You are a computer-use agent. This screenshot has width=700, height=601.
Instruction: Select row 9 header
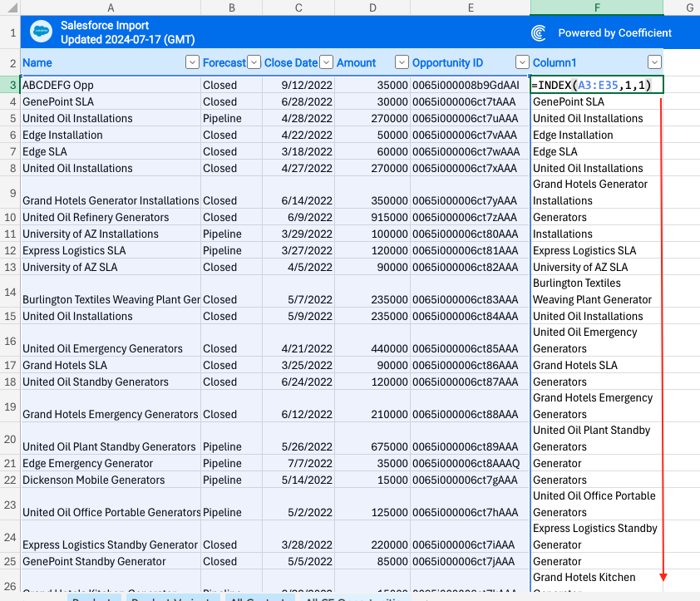click(x=10, y=193)
